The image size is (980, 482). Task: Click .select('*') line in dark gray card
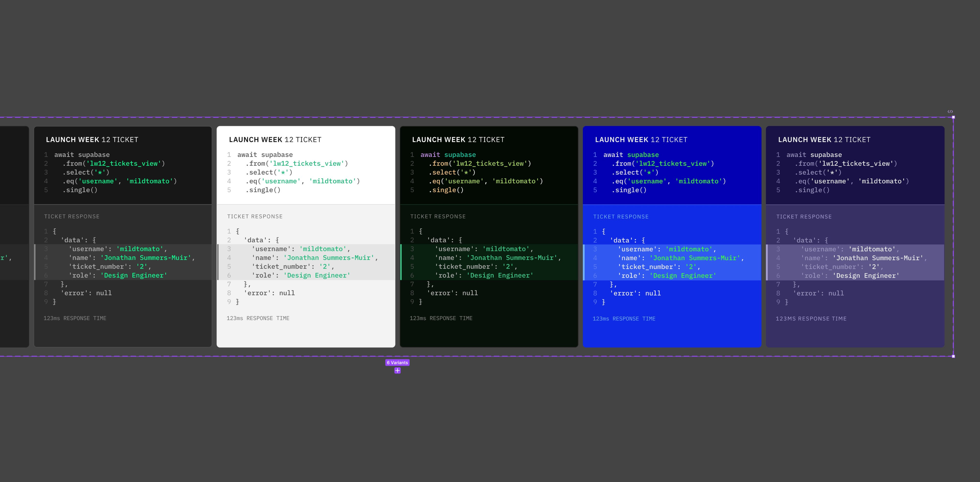pos(86,172)
